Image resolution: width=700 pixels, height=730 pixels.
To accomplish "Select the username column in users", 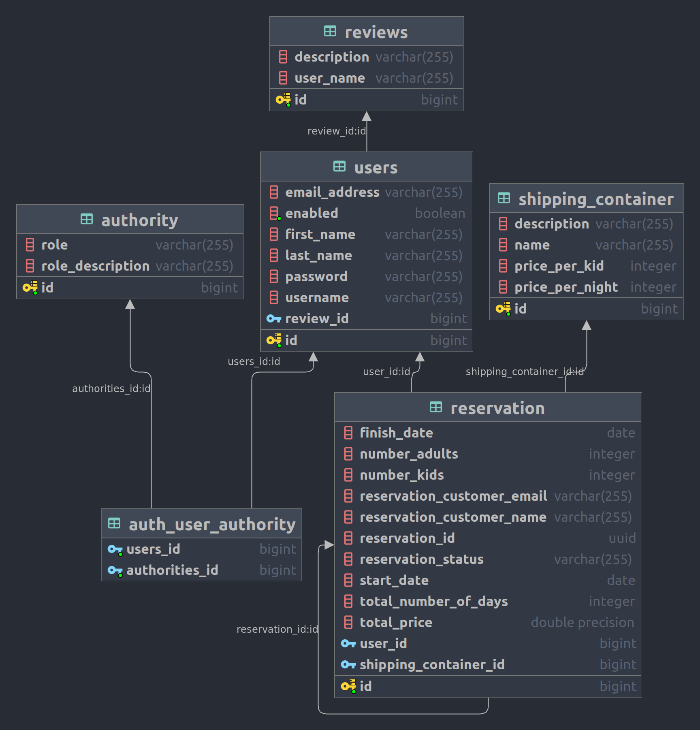I will click(367, 297).
